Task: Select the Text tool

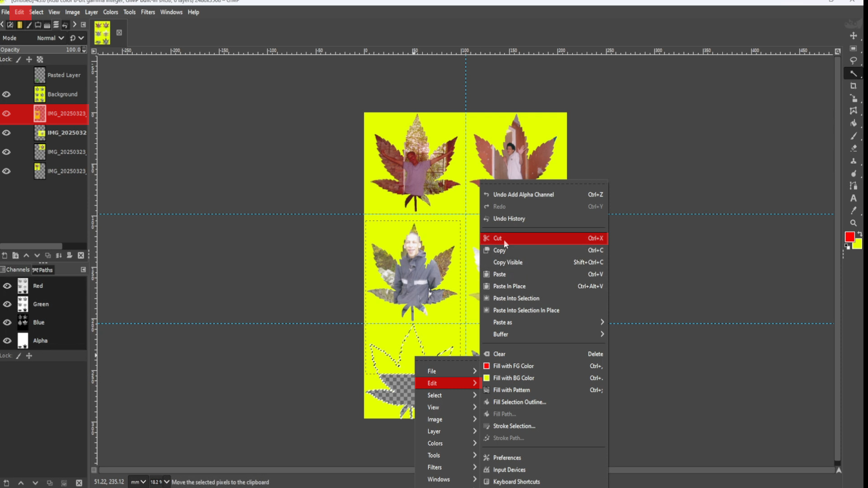Action: (853, 198)
